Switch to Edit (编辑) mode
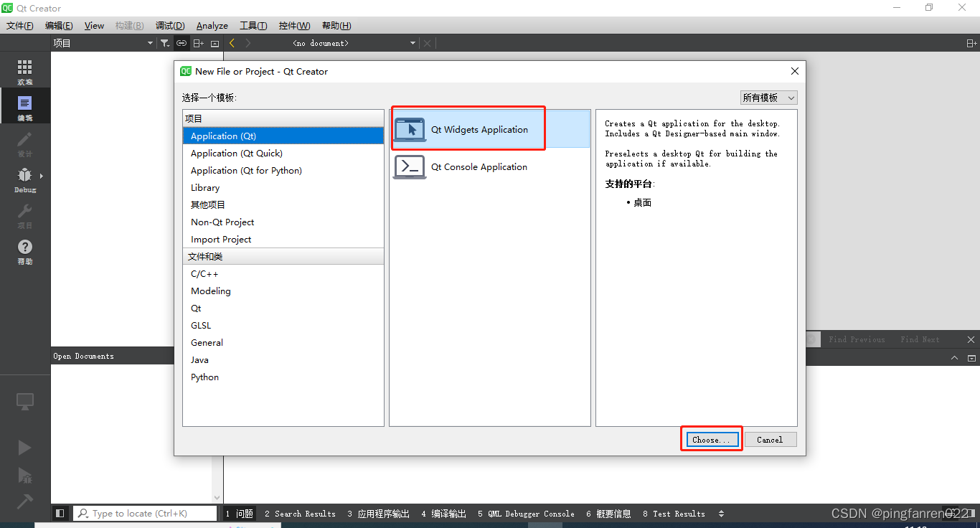The height and width of the screenshot is (528, 980). (25, 106)
